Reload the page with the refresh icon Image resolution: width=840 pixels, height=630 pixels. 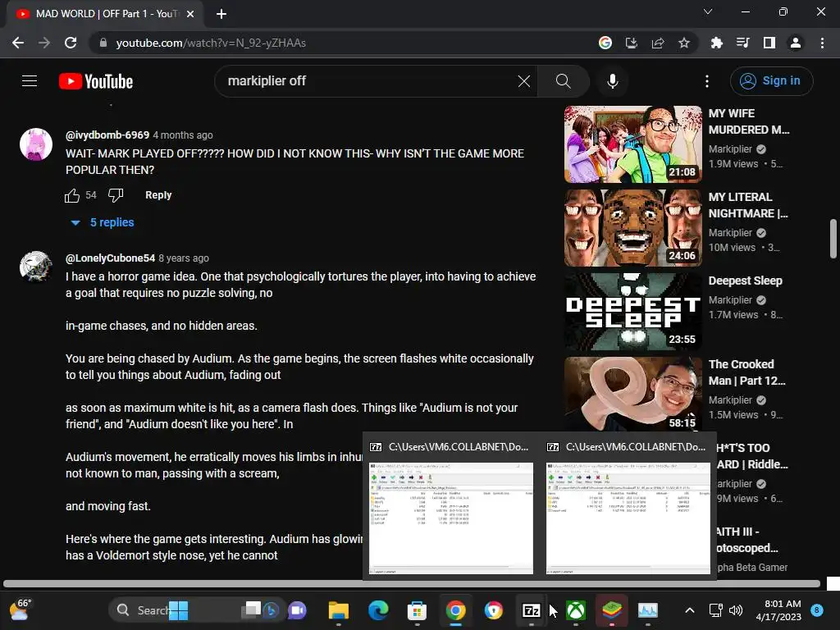coord(71,43)
